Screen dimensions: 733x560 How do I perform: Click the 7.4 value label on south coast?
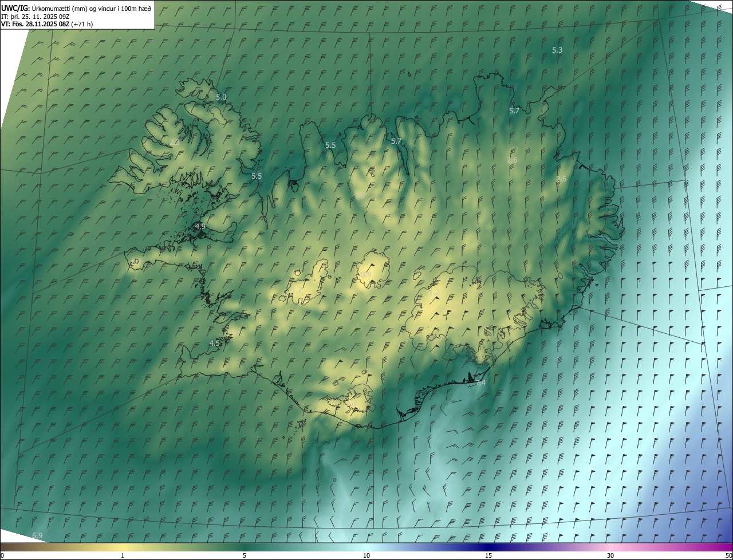pos(480,383)
